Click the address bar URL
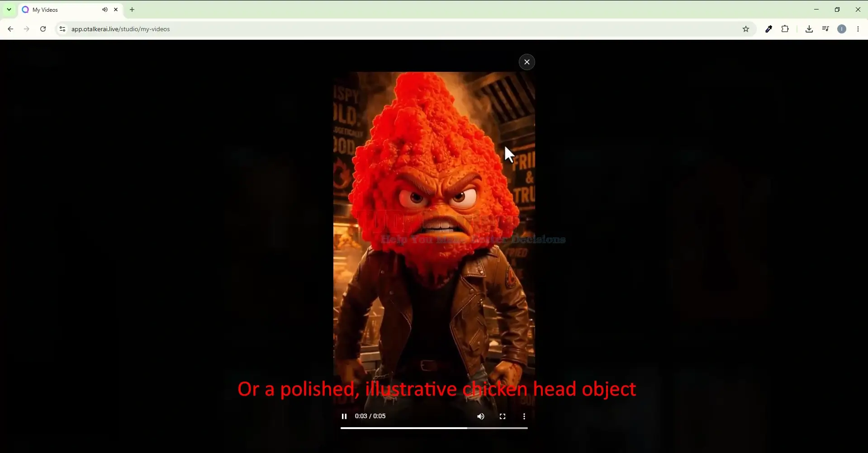Viewport: 868px width, 453px height. coord(121,29)
